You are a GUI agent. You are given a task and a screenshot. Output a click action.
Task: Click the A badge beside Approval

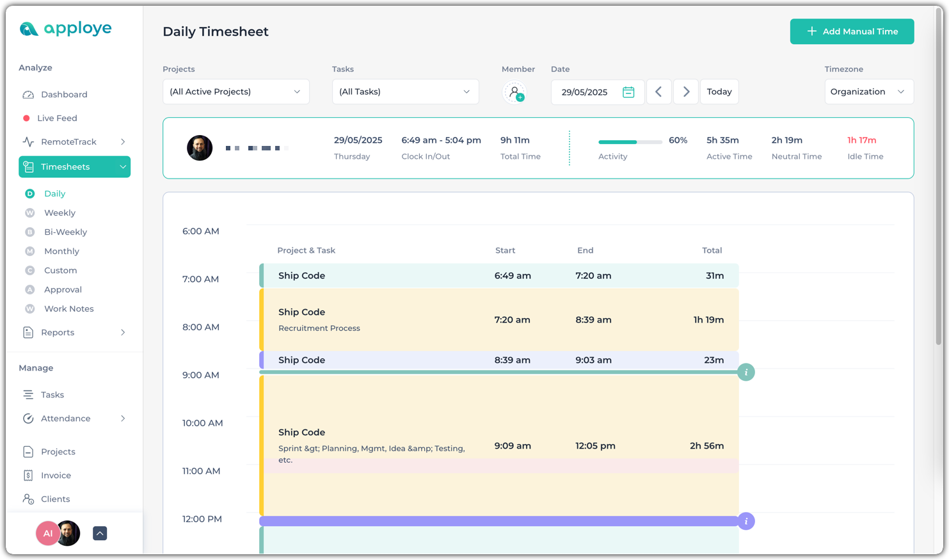click(x=29, y=290)
